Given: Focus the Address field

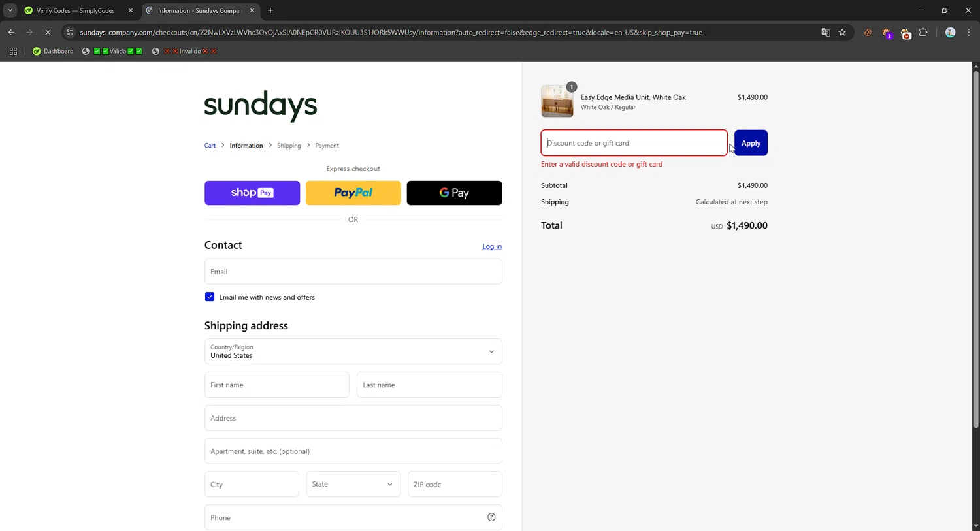Looking at the screenshot, I should coord(353,418).
